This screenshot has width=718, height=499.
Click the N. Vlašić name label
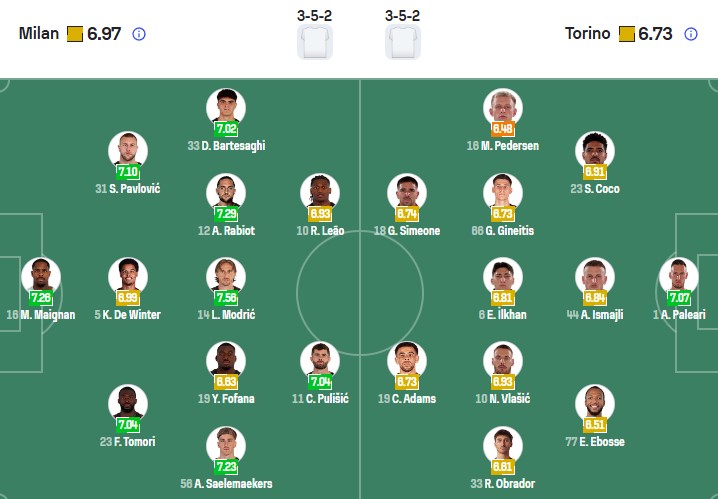[501, 399]
